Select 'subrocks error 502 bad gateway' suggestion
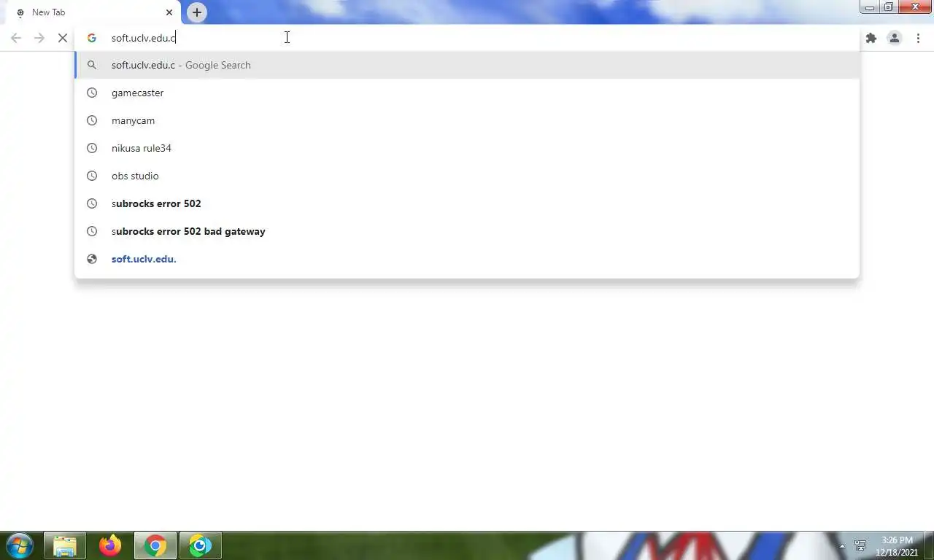Image resolution: width=934 pixels, height=560 pixels. [467, 231]
